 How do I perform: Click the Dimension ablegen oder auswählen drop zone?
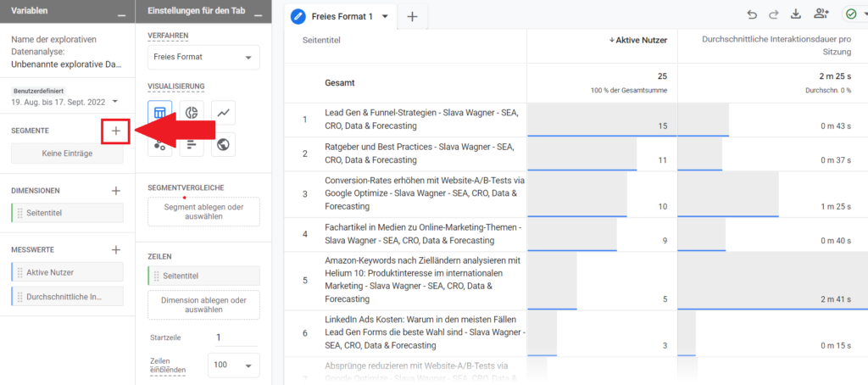pos(203,305)
